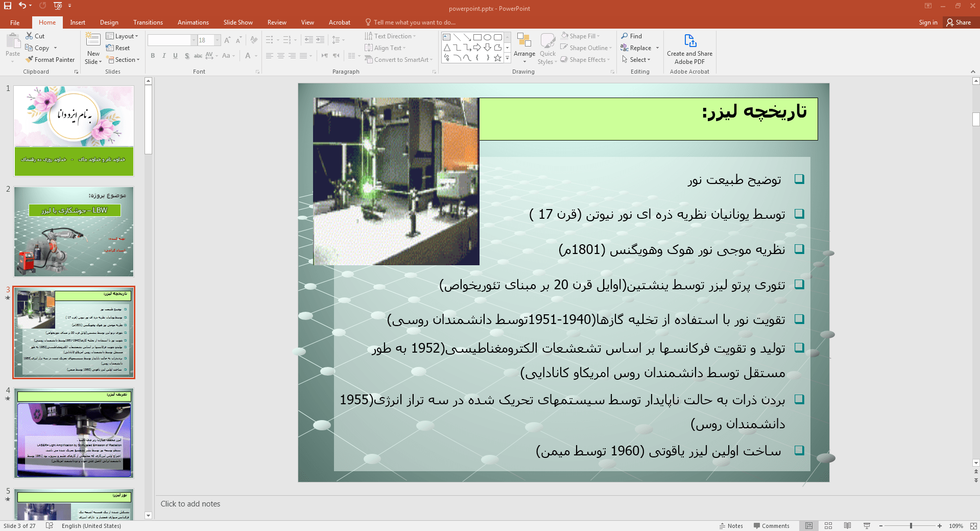Decrease font size with the smaller A icon
The height and width of the screenshot is (531, 980).
(238, 40)
